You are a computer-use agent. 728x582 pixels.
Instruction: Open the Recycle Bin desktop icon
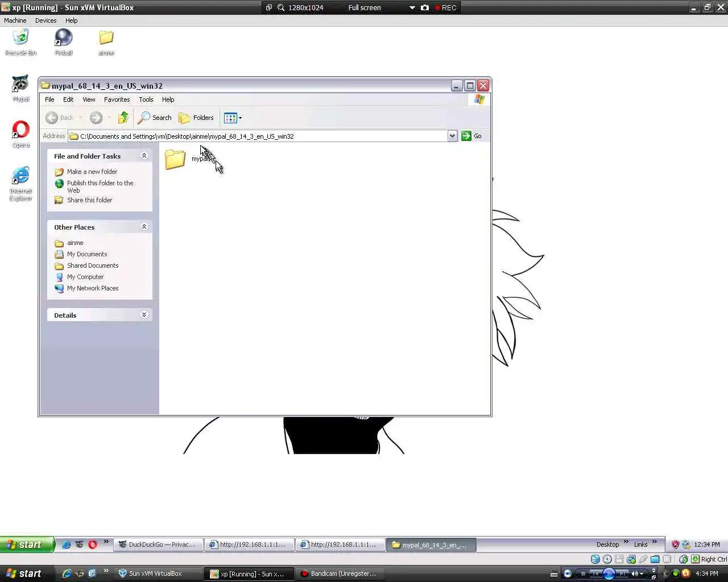(x=20, y=42)
